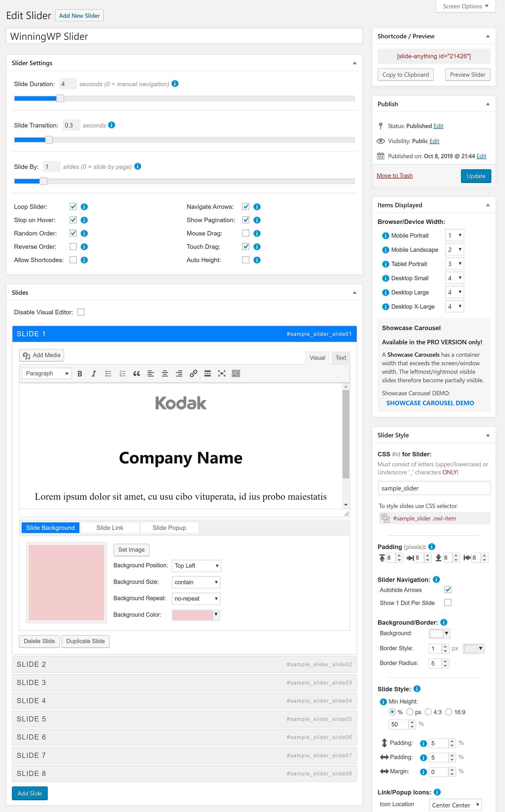Select the px Min Height radio
Image resolution: width=505 pixels, height=812 pixels.
pos(410,712)
